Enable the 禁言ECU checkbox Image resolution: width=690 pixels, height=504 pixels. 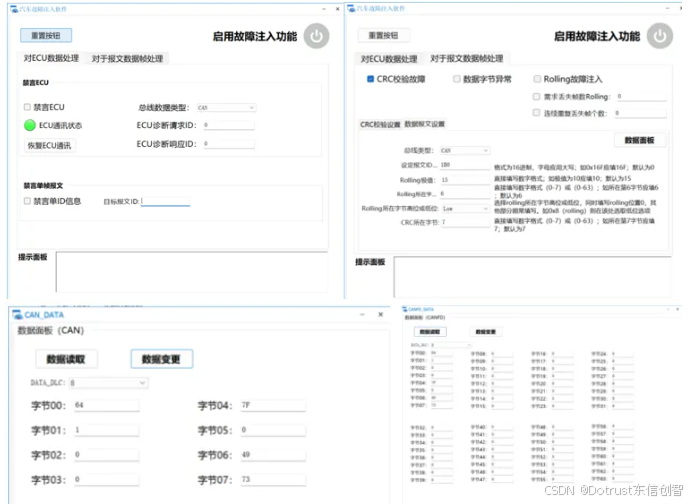27,107
